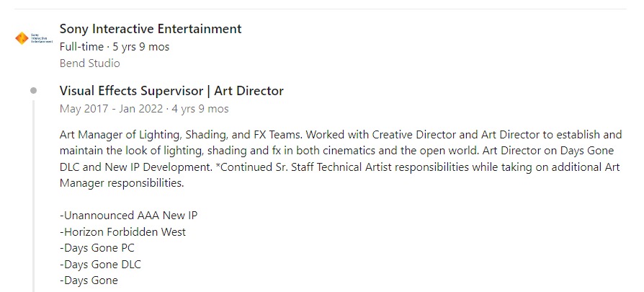Select the Visual Effects Supervisor title text
644x292 pixels.
click(131, 90)
